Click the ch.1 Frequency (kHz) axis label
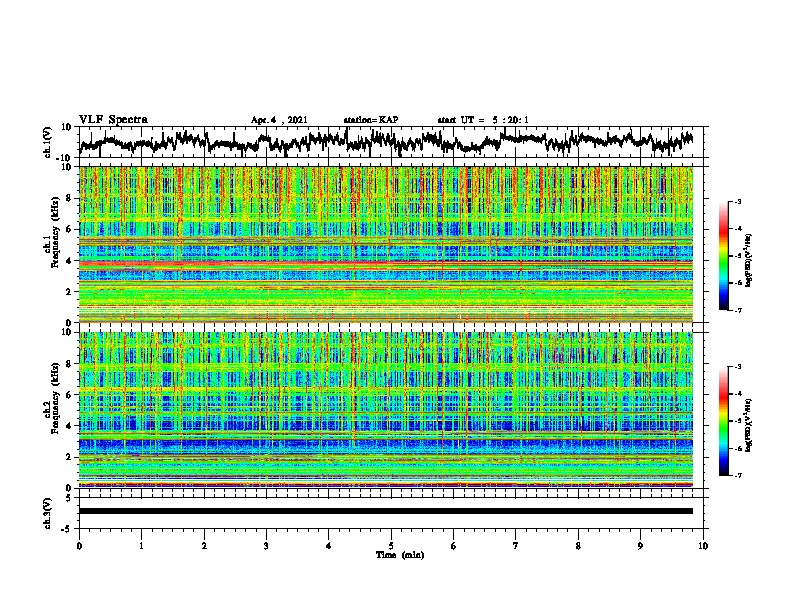The height and width of the screenshot is (612, 792). 51,233
